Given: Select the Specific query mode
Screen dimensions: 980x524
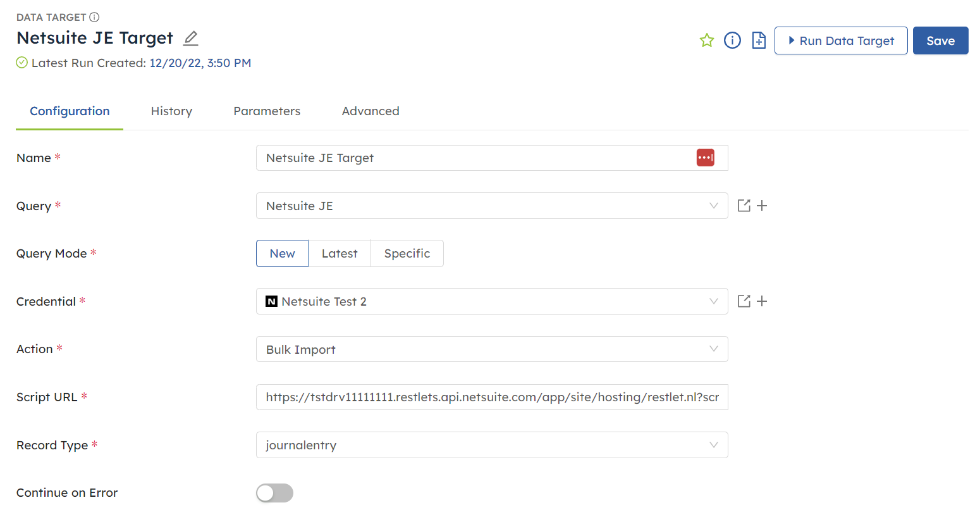Looking at the screenshot, I should tap(407, 253).
